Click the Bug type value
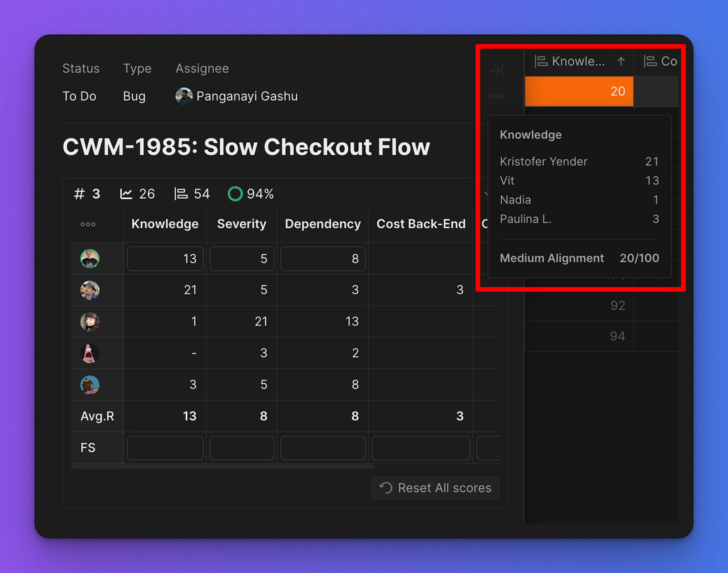This screenshot has width=728, height=573. pyautogui.click(x=134, y=96)
